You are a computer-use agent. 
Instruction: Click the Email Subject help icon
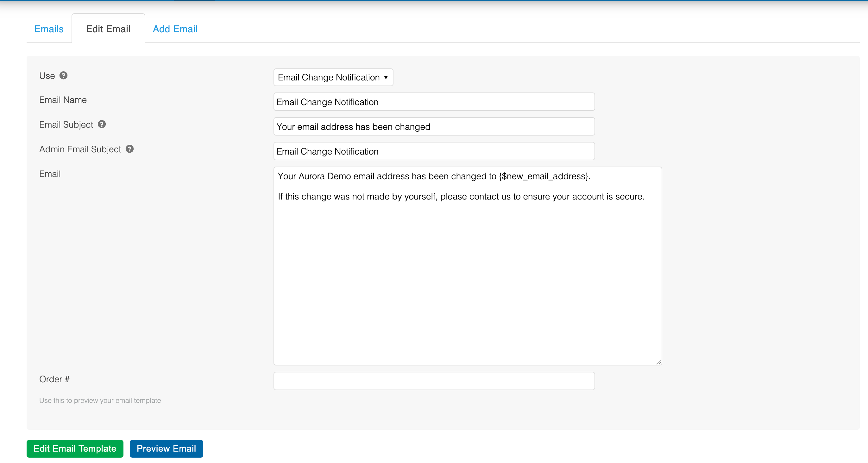point(102,124)
